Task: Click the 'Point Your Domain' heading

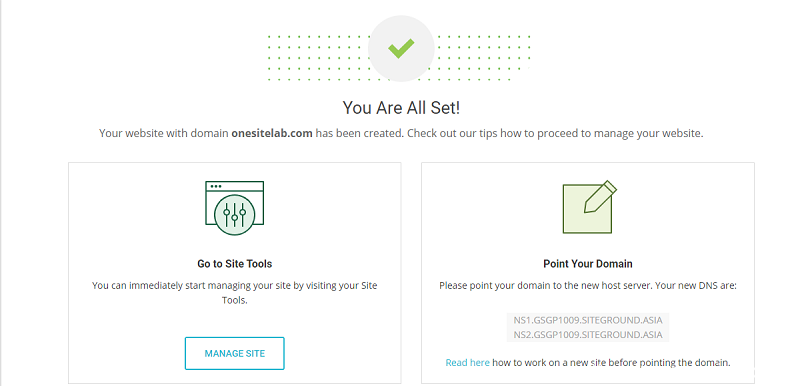Action: tap(588, 264)
